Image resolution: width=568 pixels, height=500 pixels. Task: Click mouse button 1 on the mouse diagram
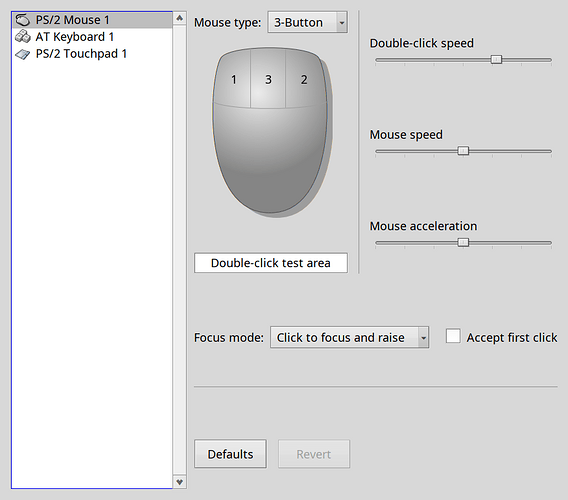pyautogui.click(x=233, y=80)
